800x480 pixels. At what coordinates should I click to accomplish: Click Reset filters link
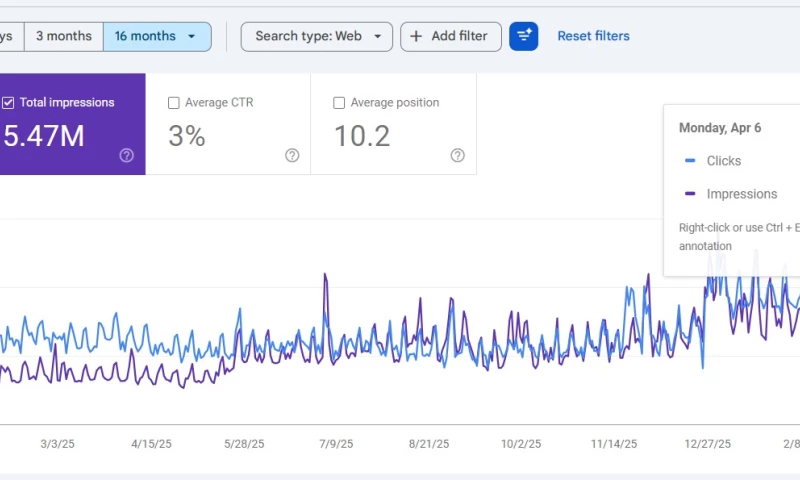coord(593,36)
